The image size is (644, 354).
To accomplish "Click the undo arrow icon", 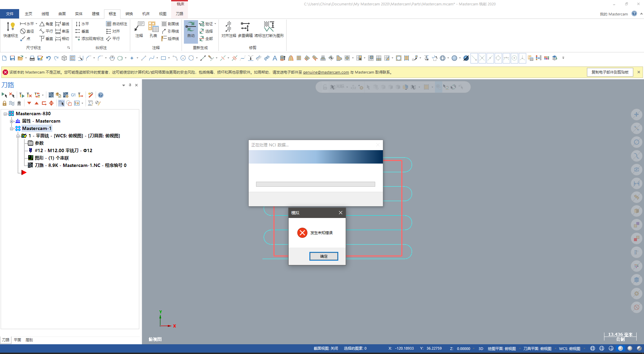I will 48,58.
